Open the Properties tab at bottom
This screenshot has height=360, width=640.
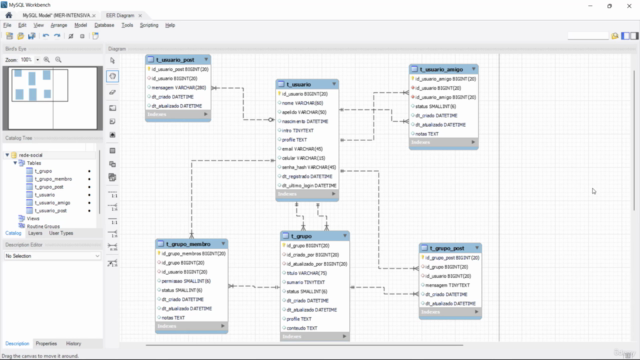pos(46,344)
